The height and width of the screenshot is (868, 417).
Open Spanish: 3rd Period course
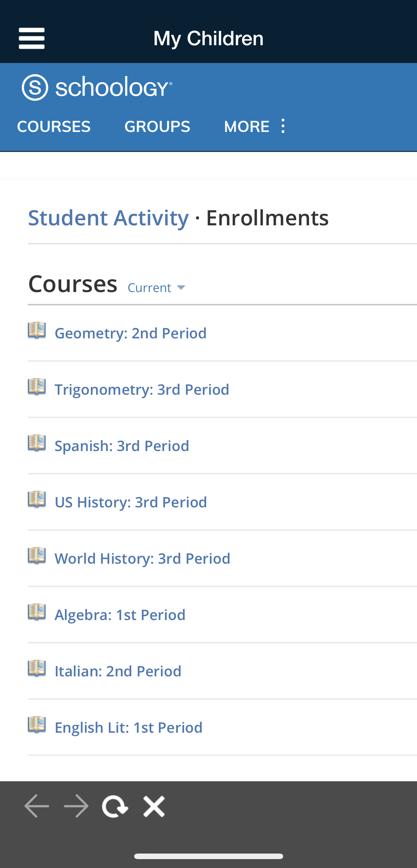(122, 446)
